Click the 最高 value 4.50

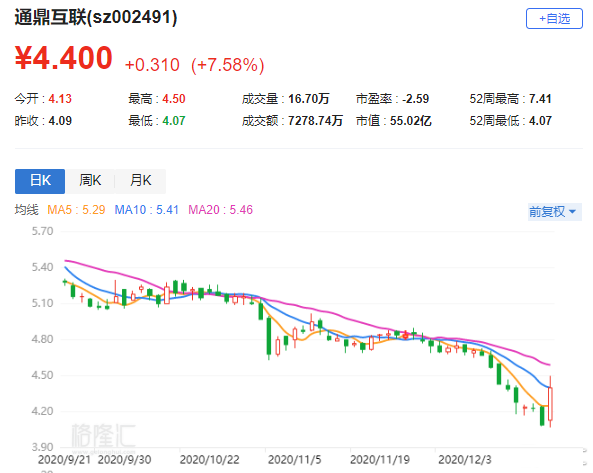point(174,99)
